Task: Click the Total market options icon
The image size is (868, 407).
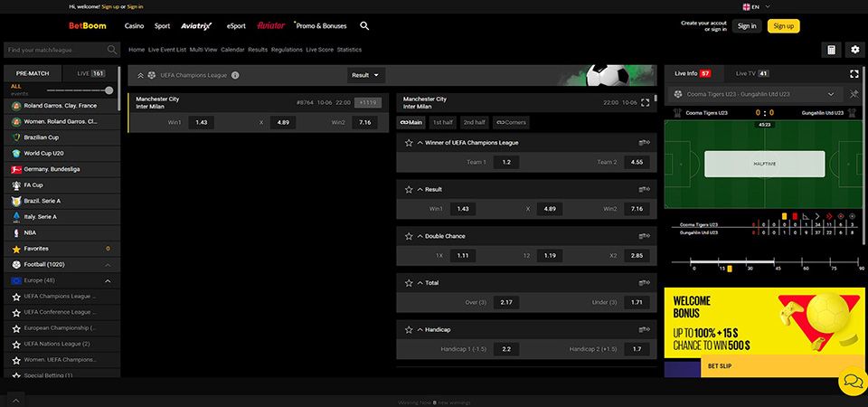Action: tap(644, 283)
